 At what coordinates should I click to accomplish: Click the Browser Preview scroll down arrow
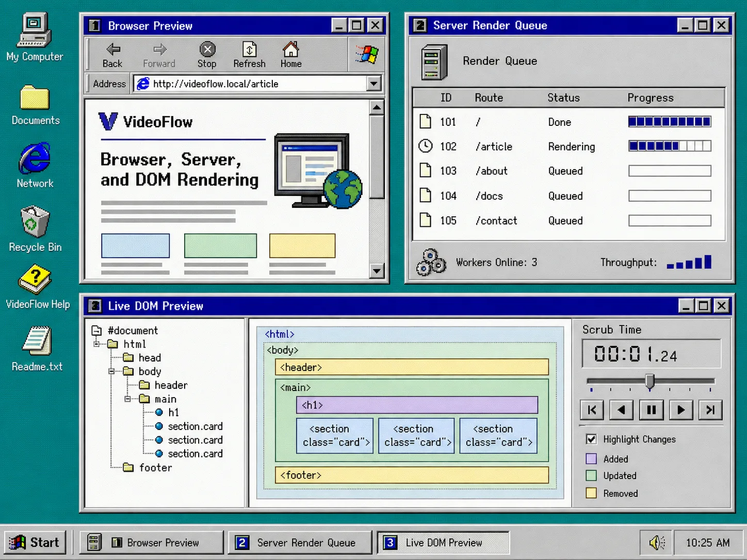tap(377, 270)
